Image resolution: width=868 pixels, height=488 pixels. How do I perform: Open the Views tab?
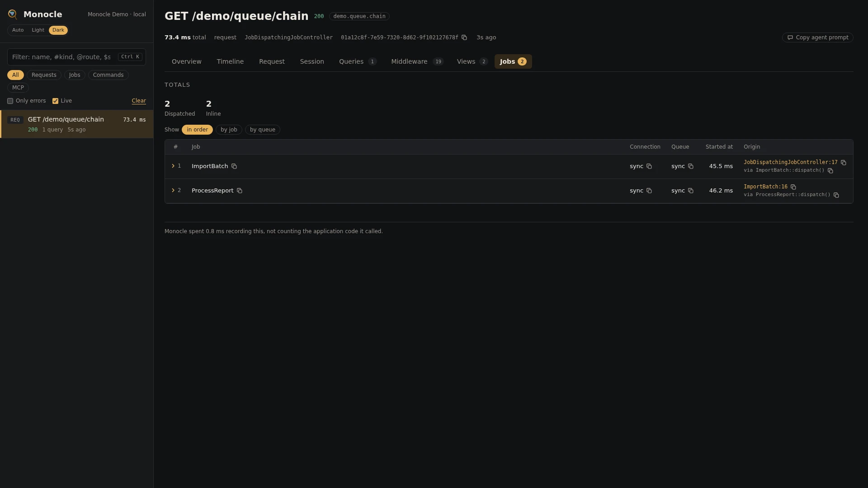[472, 61]
